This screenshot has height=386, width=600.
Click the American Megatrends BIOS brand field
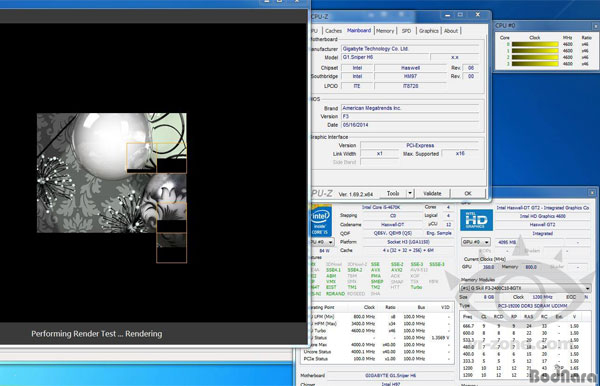tap(409, 108)
